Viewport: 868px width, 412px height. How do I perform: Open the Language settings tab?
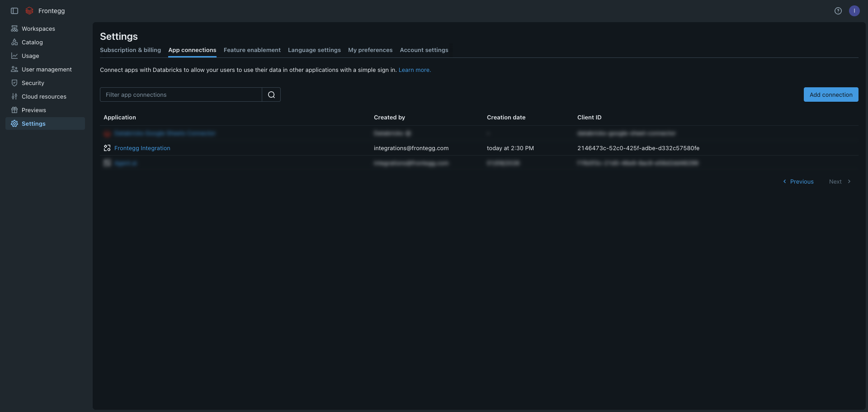pos(314,50)
